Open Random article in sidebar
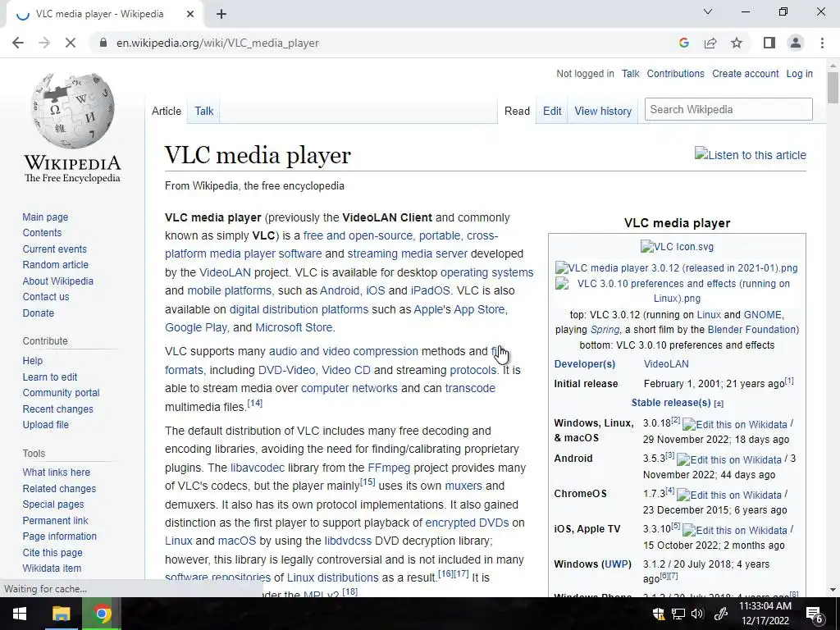 (x=55, y=265)
